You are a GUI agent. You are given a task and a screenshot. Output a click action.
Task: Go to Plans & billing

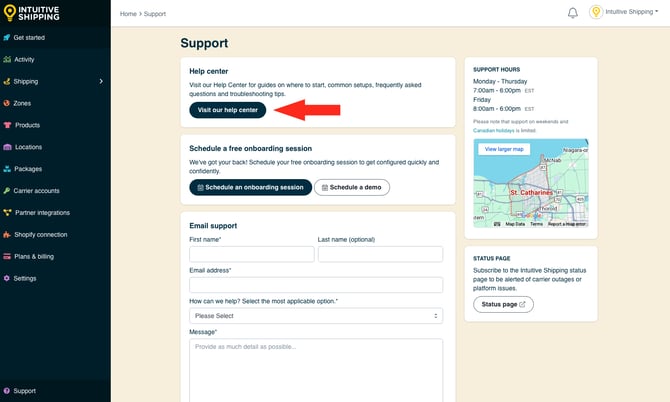click(34, 256)
